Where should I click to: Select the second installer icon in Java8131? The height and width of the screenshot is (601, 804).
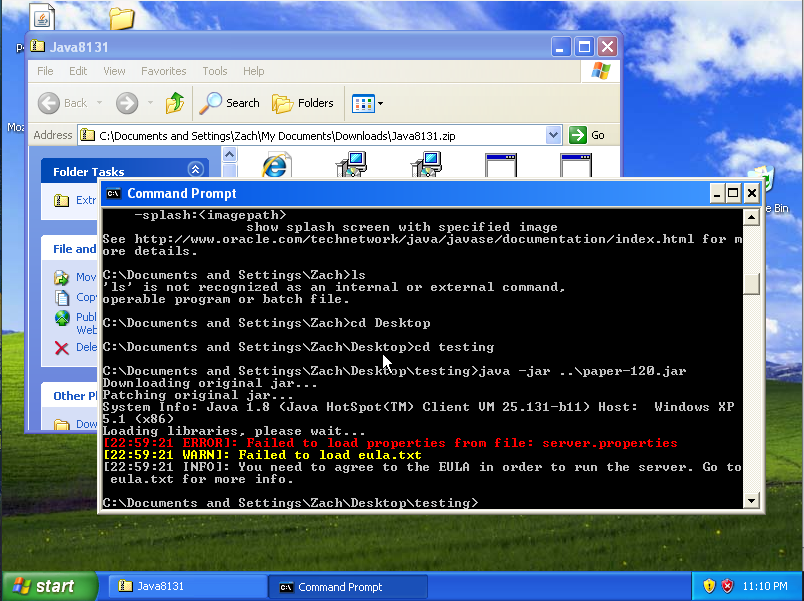[426, 164]
